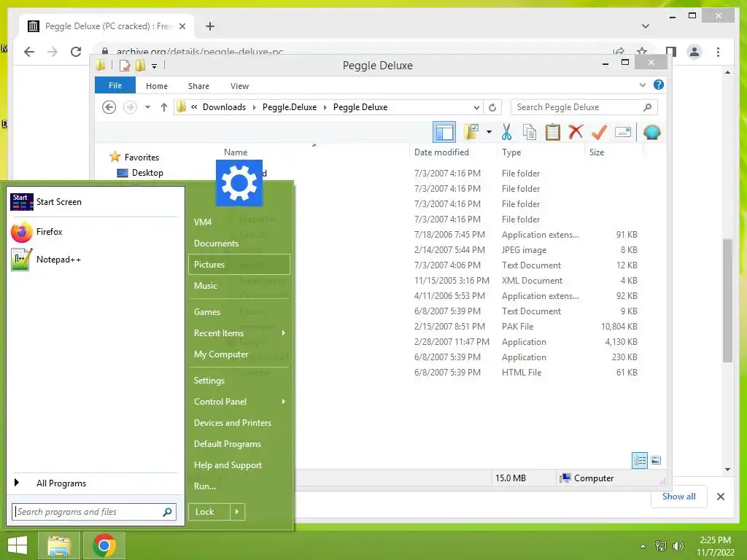Viewport: 747px width, 560px height.
Task: Sort files by Type column header
Action: 511,152
